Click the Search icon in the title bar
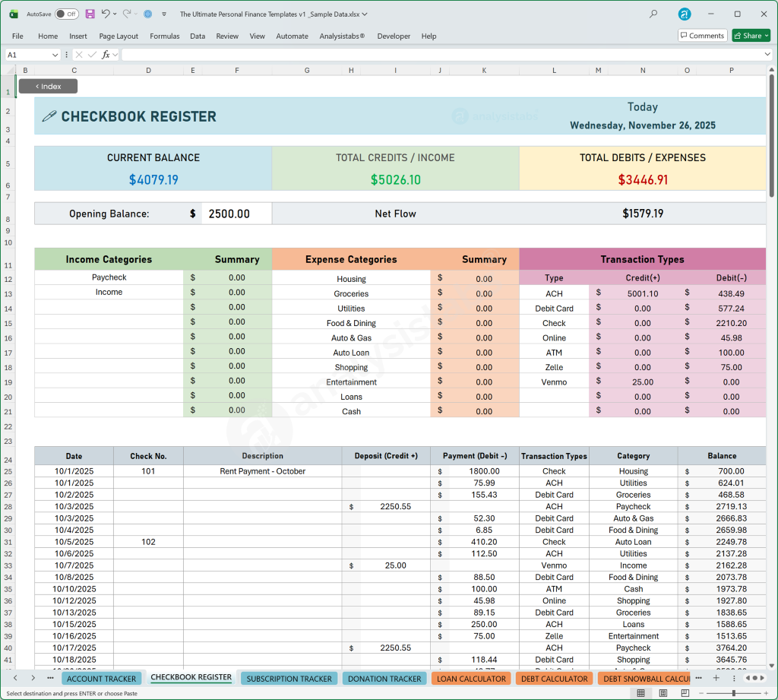778x700 pixels. pyautogui.click(x=654, y=14)
